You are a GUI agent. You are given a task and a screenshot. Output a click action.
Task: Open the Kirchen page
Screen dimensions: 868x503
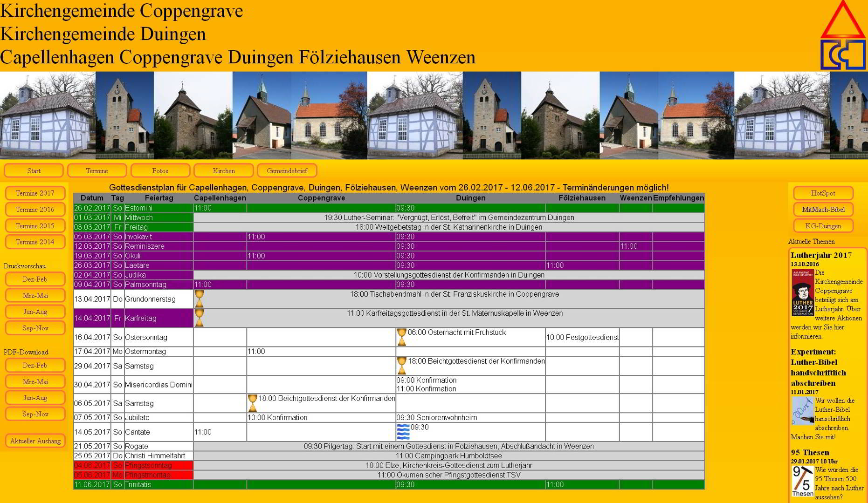pyautogui.click(x=223, y=170)
